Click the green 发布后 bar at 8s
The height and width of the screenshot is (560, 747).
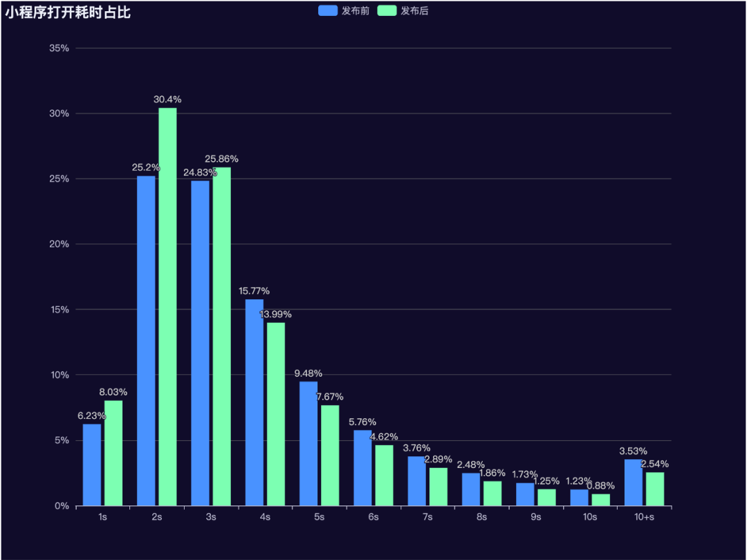pos(492,494)
